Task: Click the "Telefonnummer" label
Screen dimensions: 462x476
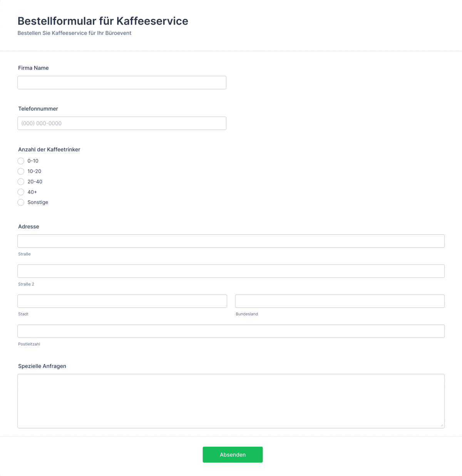Action: (x=38, y=109)
